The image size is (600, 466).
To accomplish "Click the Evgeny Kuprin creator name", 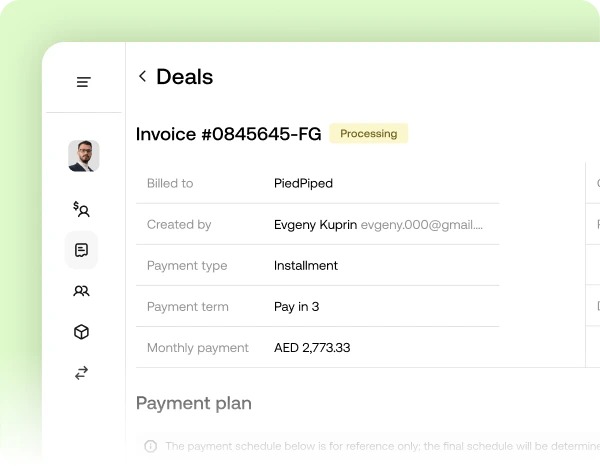I will [x=315, y=225].
